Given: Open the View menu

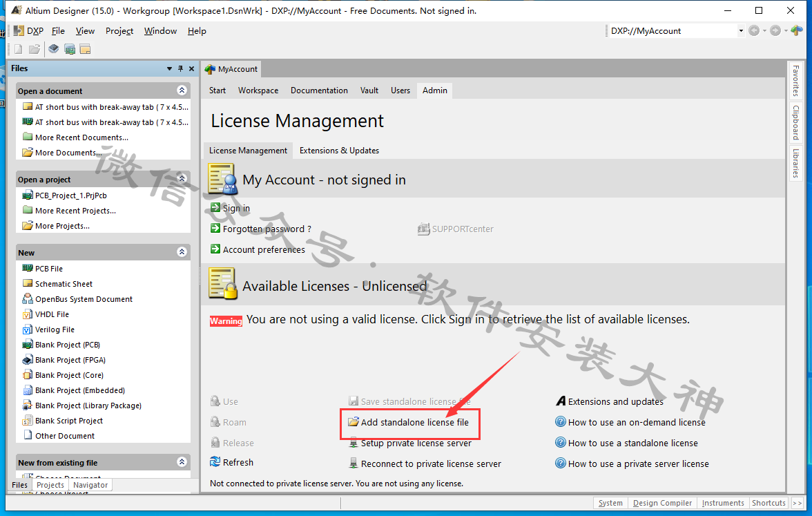Looking at the screenshot, I should tap(85, 31).
